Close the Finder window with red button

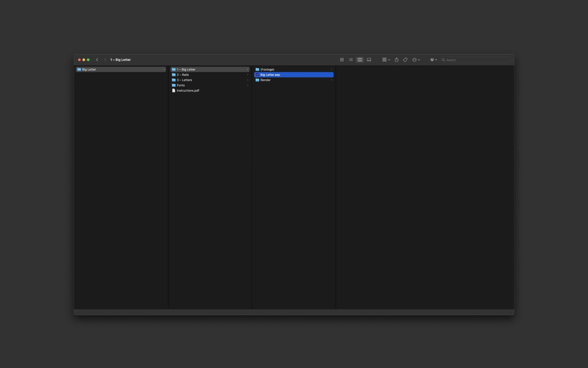click(79, 60)
